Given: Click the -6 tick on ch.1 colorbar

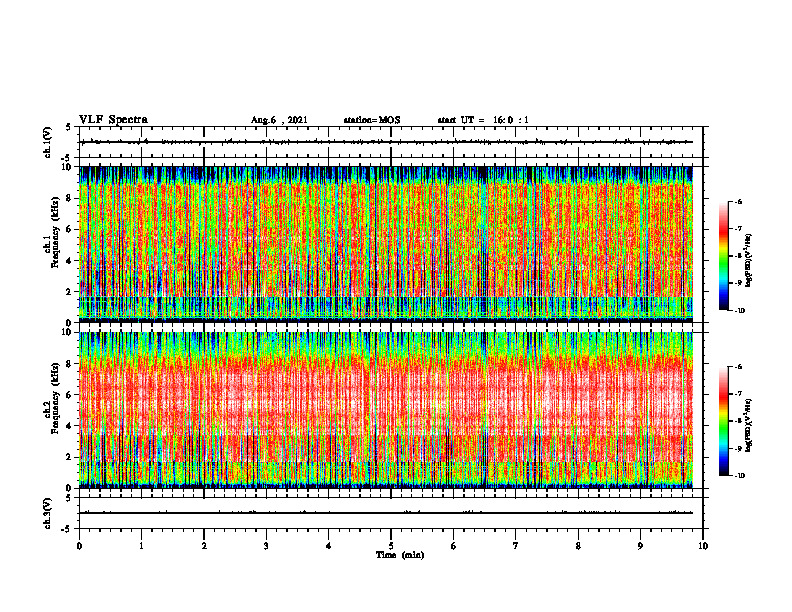Looking at the screenshot, I should click(x=739, y=202).
